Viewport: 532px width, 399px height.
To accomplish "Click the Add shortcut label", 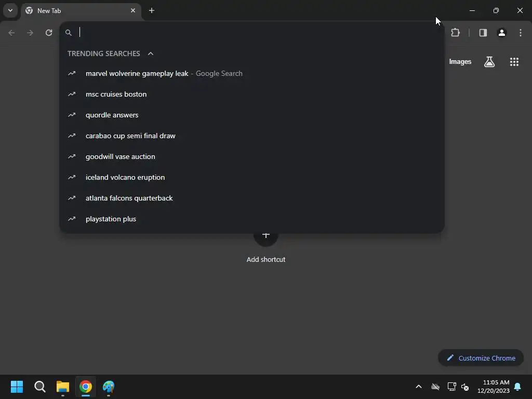I will coord(266,260).
